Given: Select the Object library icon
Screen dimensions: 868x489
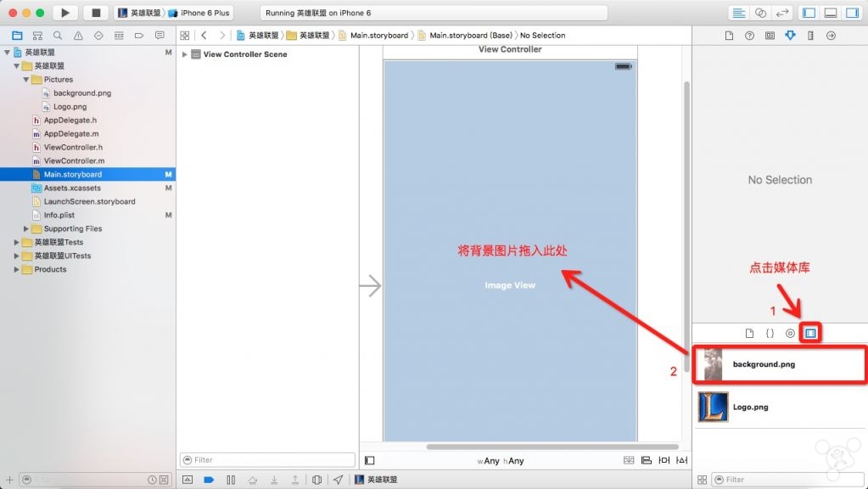Looking at the screenshot, I should [x=790, y=334].
